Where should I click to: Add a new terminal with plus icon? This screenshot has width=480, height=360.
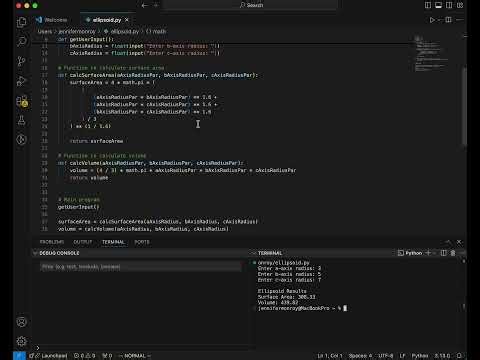tap(428, 253)
